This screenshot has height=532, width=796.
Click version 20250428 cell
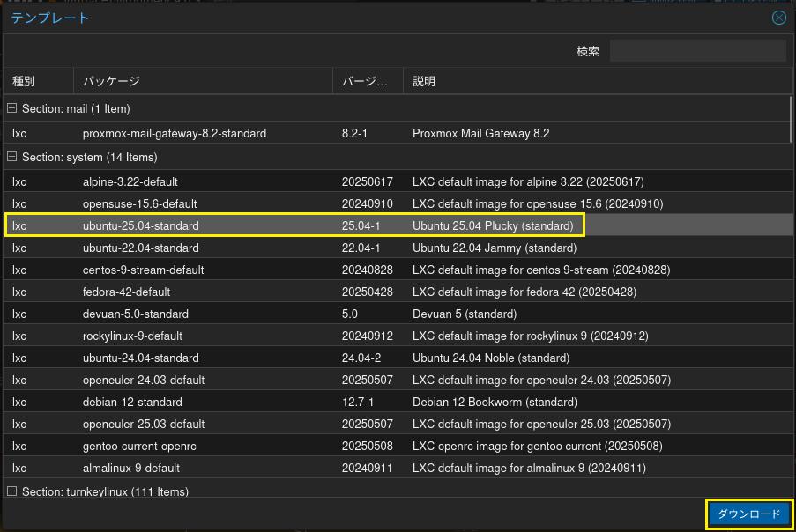pos(367,292)
